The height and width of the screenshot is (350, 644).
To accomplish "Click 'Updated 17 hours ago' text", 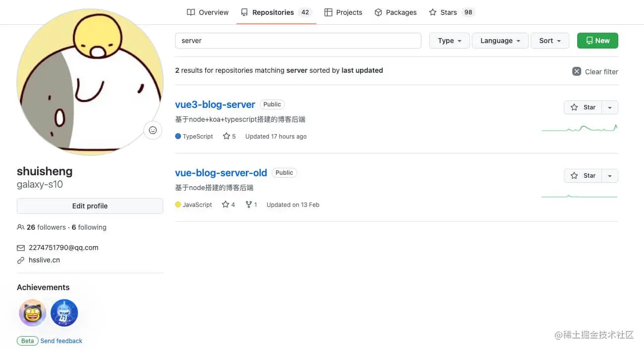I will [x=276, y=136].
